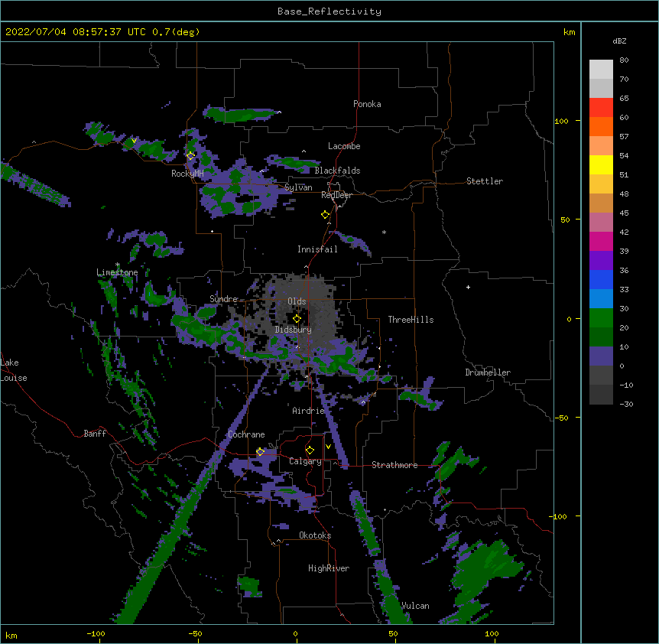Click the light blue swatch above 30

point(601,299)
